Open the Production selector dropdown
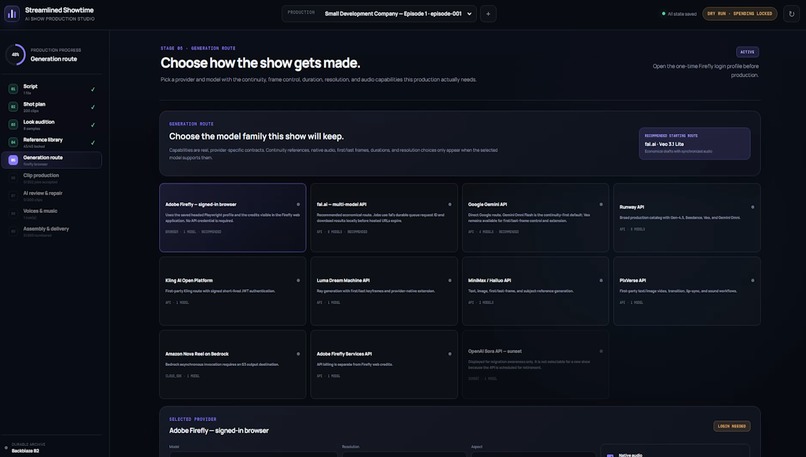 [379, 14]
